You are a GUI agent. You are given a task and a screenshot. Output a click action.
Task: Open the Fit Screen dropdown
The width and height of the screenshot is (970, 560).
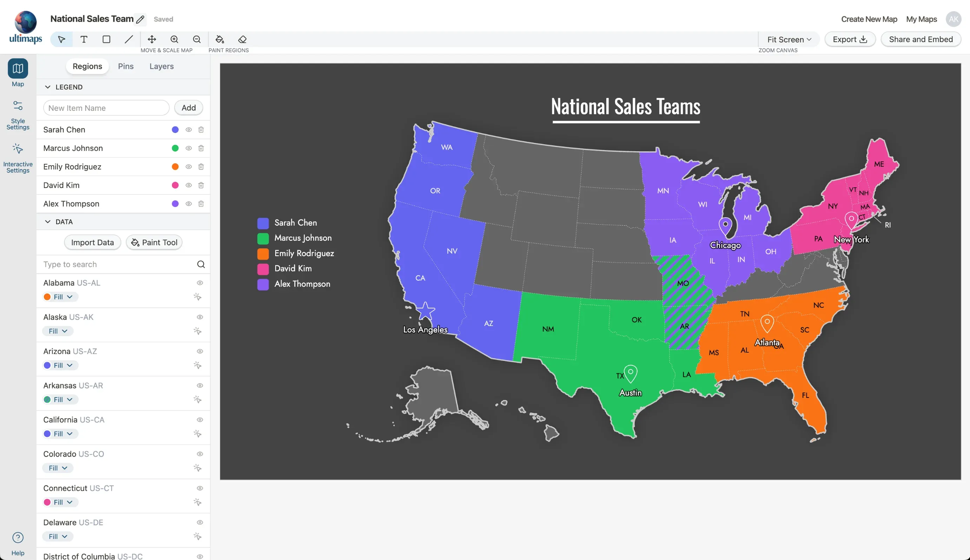(x=789, y=39)
